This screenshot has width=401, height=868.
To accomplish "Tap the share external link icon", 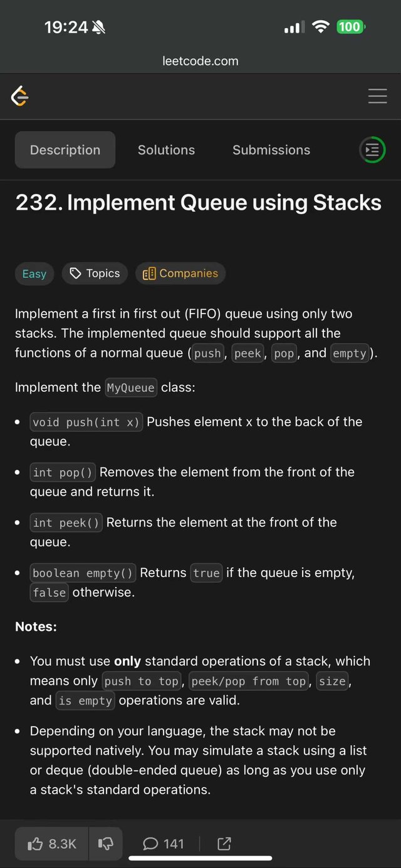I will click(224, 844).
